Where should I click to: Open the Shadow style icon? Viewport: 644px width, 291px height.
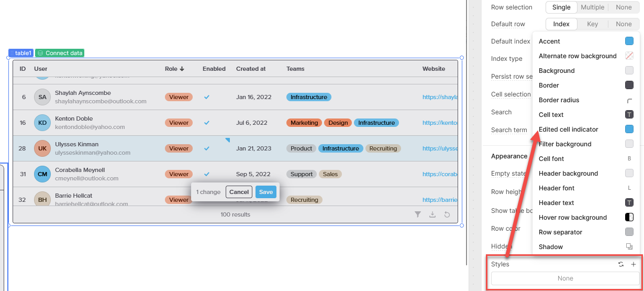(629, 247)
